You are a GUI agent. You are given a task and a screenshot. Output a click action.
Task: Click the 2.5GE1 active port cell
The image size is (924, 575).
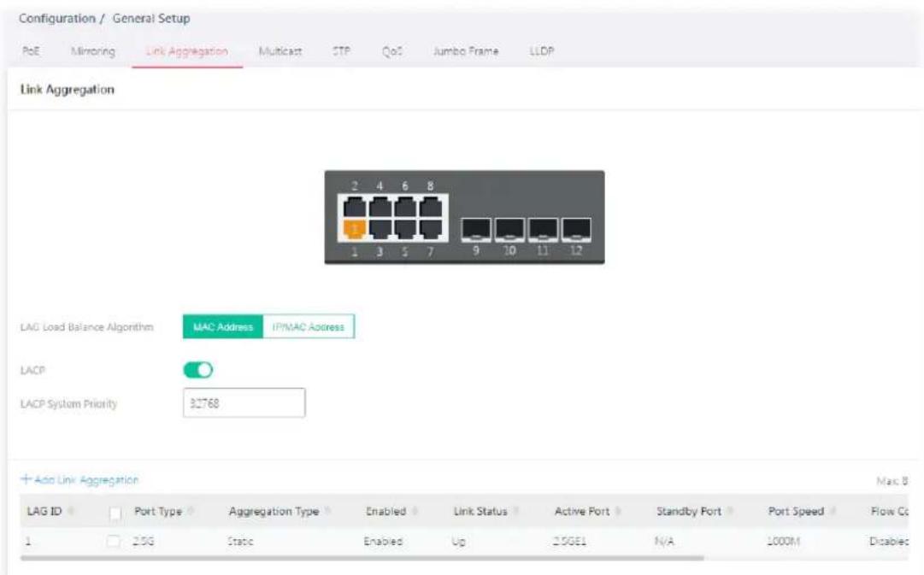[569, 541]
